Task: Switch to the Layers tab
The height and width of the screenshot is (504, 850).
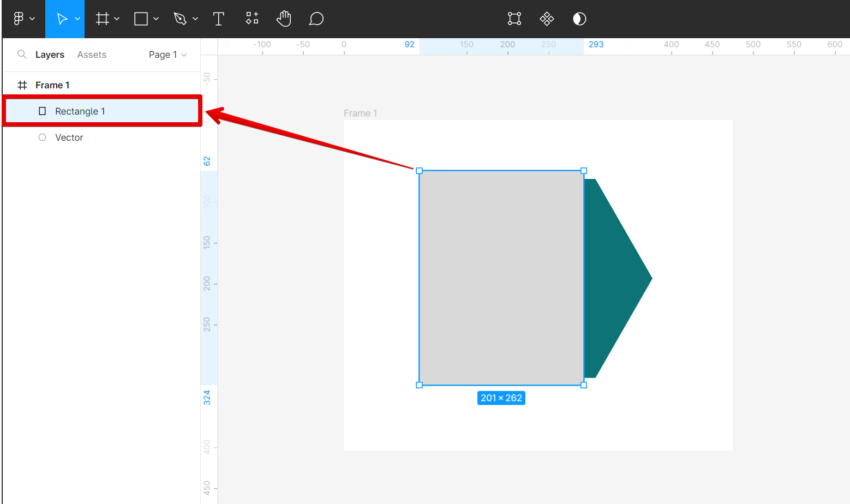Action: [50, 55]
